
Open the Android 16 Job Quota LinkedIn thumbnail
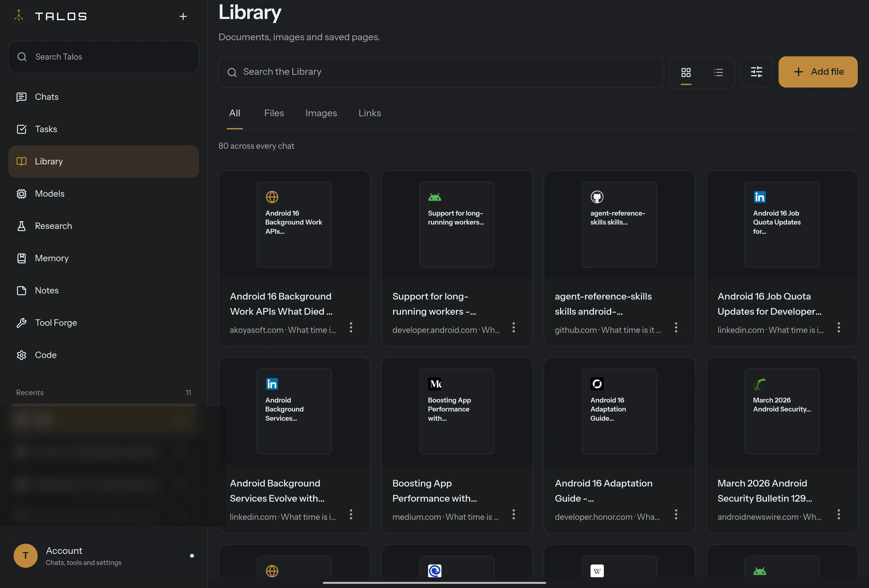(x=782, y=225)
